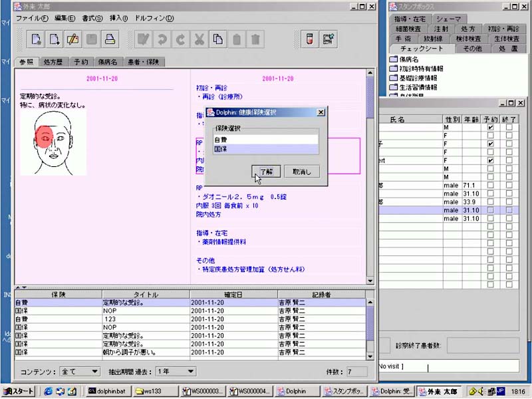Click the trash can delete icon
This screenshot has width=532, height=399.
point(254,39)
